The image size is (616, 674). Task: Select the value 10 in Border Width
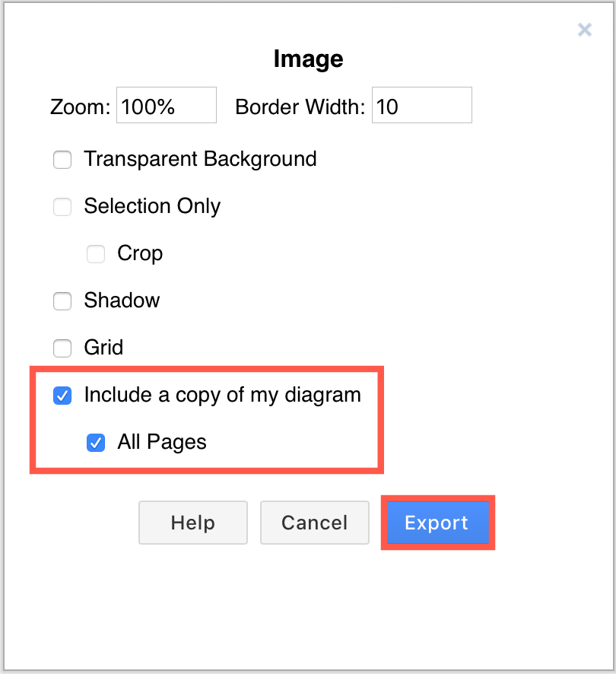coord(421,106)
